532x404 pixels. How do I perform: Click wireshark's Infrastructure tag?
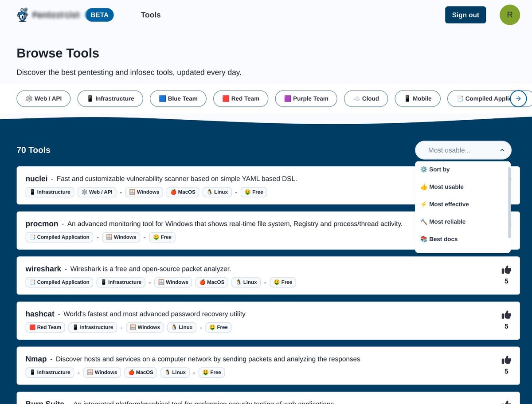coord(121,282)
